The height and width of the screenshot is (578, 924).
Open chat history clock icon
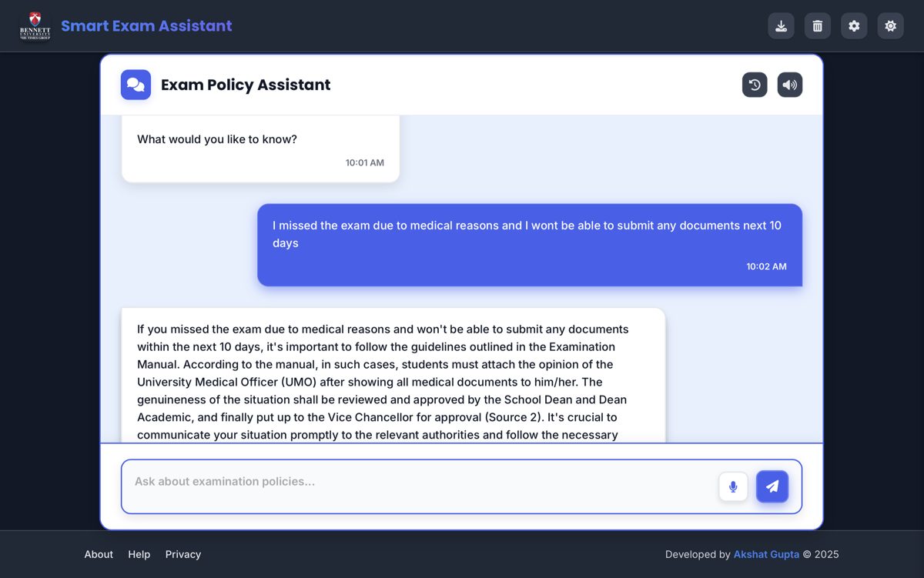[x=755, y=85]
